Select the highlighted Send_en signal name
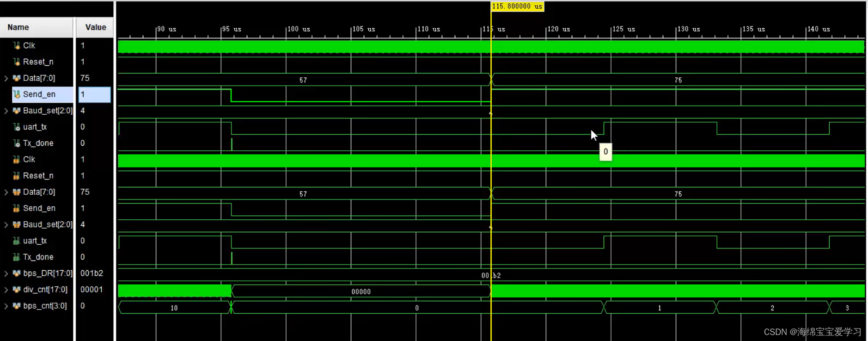Image resolution: width=868 pixels, height=341 pixels. (39, 94)
